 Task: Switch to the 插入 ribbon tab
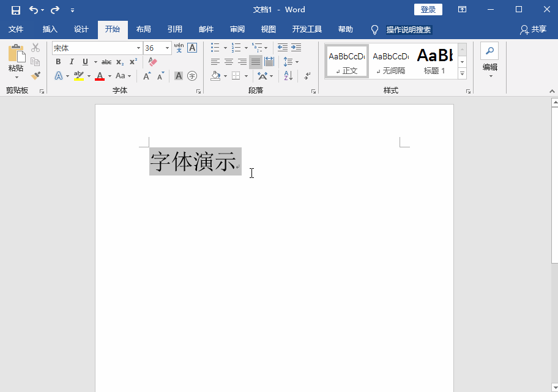tap(49, 29)
